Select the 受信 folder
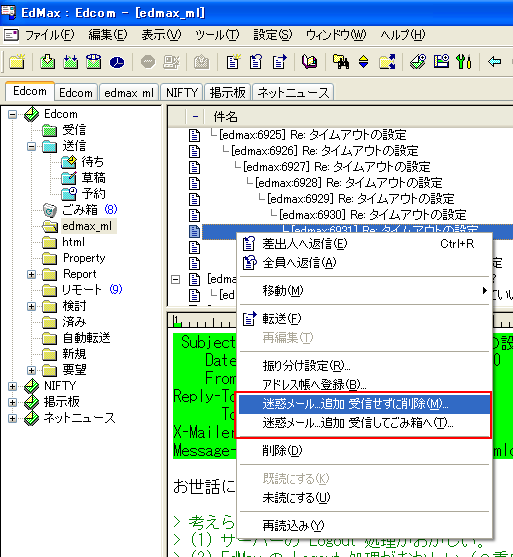Viewport: 513px width, 557px height. click(x=74, y=130)
